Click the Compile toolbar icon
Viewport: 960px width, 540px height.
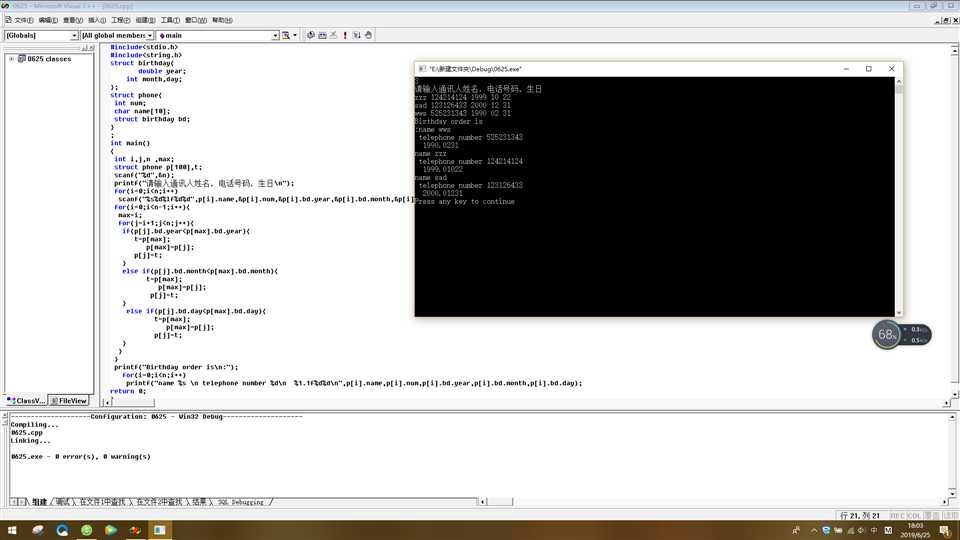pos(310,36)
